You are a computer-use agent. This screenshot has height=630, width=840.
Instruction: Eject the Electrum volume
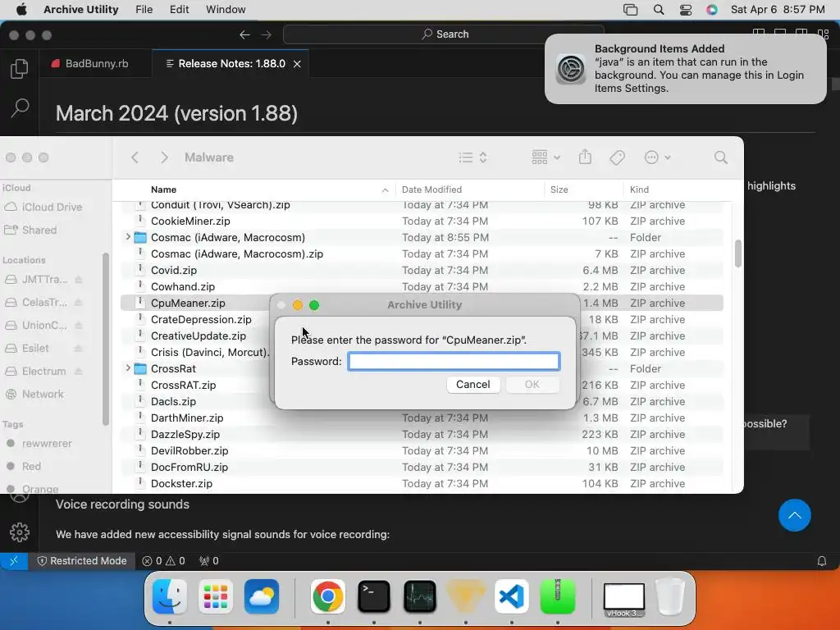coord(78,372)
